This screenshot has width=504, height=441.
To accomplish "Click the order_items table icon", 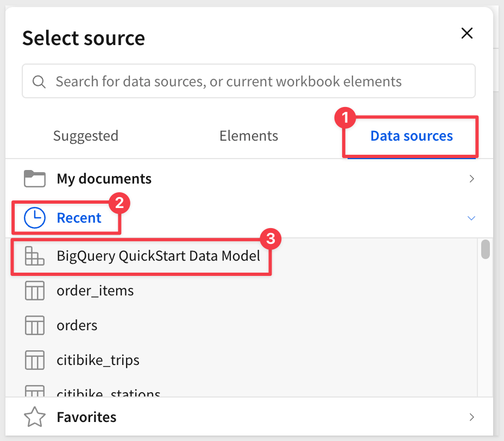I will click(x=35, y=291).
